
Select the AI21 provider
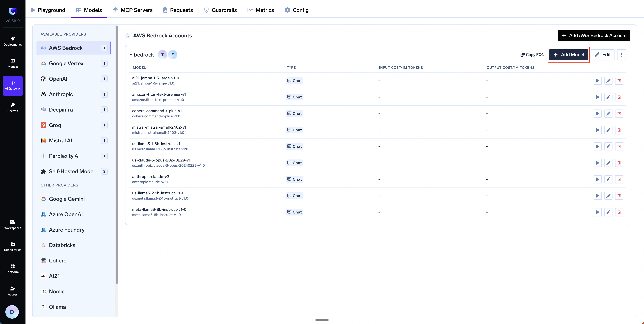tap(73, 276)
